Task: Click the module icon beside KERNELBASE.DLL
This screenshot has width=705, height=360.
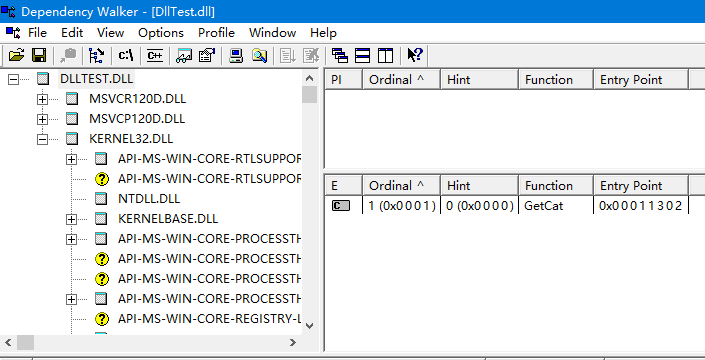Action: click(102, 218)
